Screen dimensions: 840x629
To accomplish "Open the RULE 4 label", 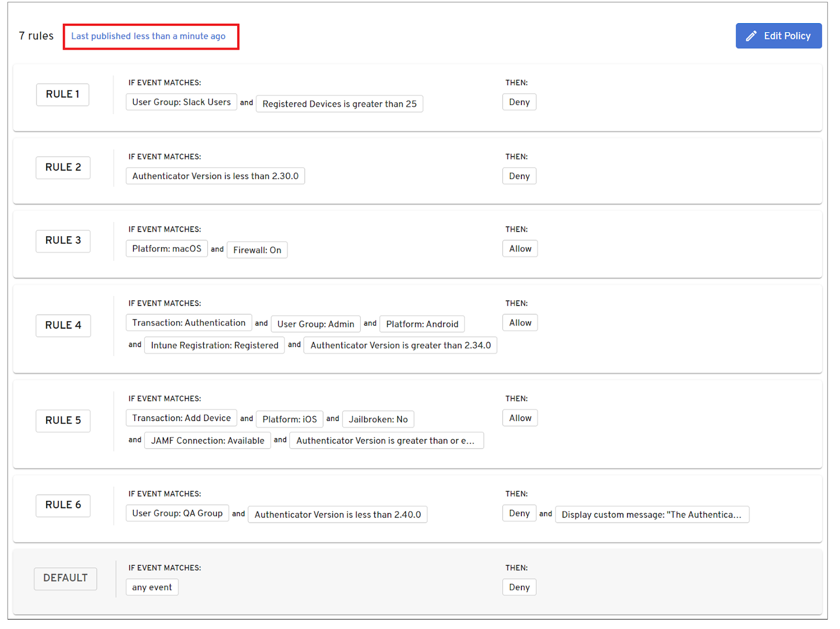I will pos(63,325).
